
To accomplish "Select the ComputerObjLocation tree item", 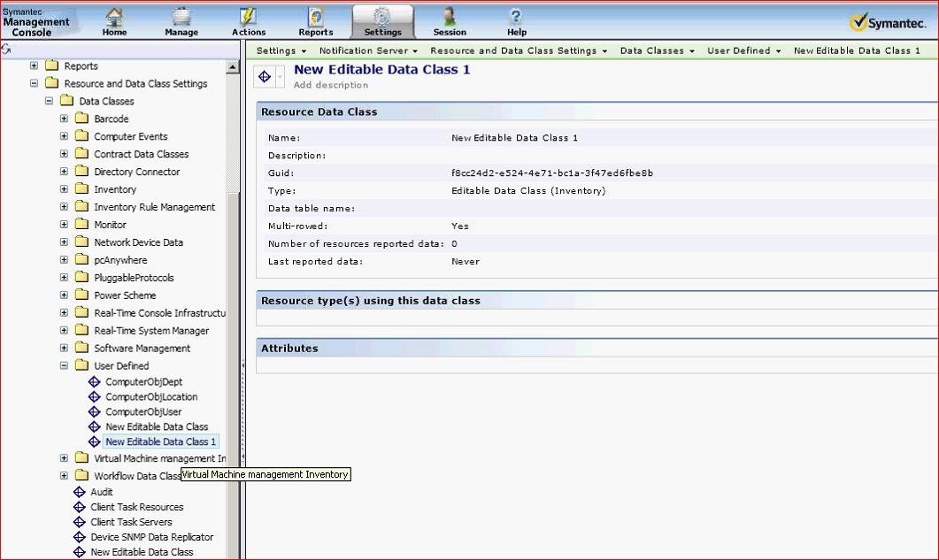I will 150,397.
